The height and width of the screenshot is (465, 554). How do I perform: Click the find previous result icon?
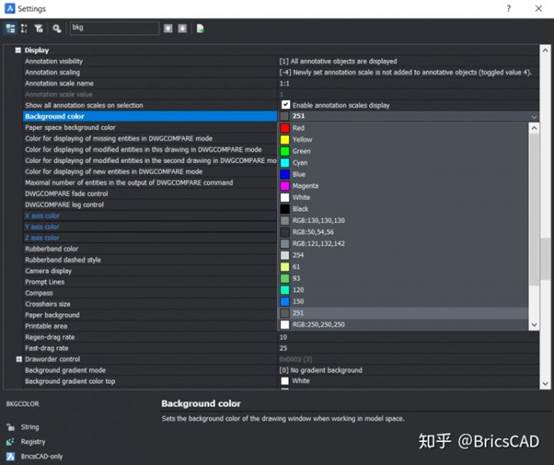click(x=168, y=28)
